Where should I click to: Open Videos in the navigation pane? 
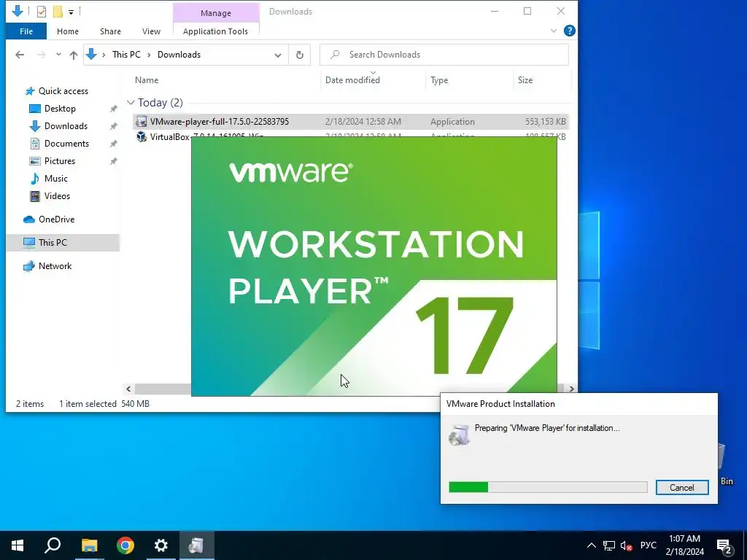click(57, 196)
